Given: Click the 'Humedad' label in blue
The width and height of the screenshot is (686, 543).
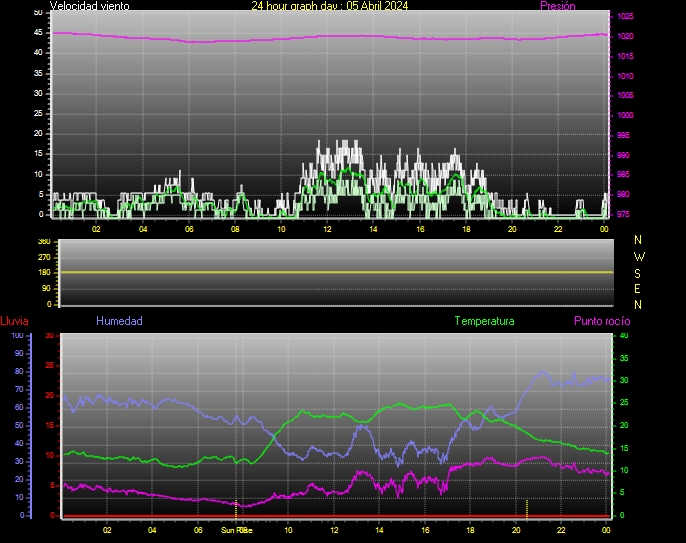Looking at the screenshot, I should point(119,321).
